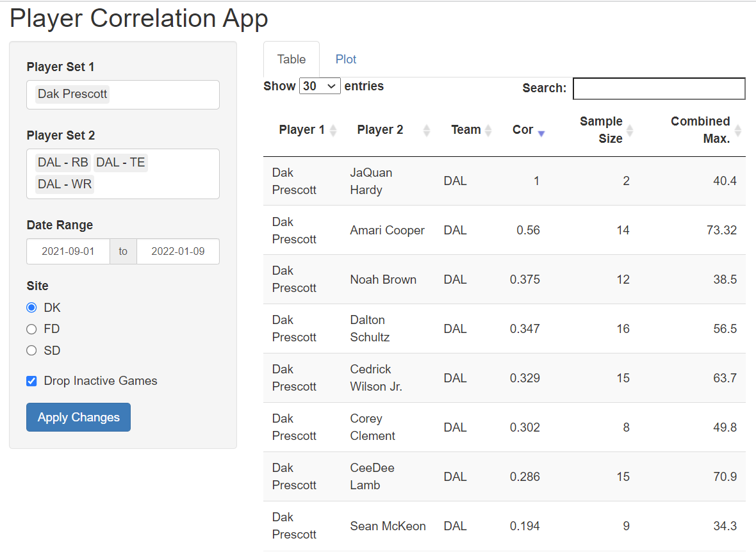
Task: Open the Show entries dropdown
Action: tap(320, 86)
